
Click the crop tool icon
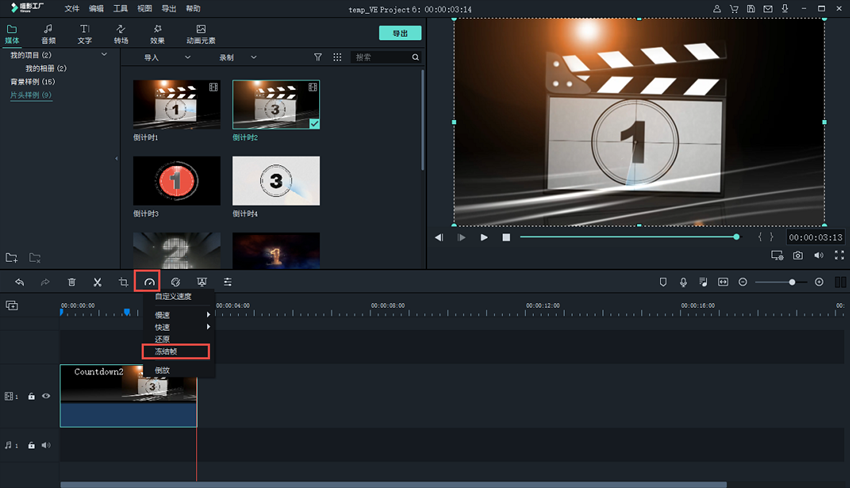click(123, 283)
